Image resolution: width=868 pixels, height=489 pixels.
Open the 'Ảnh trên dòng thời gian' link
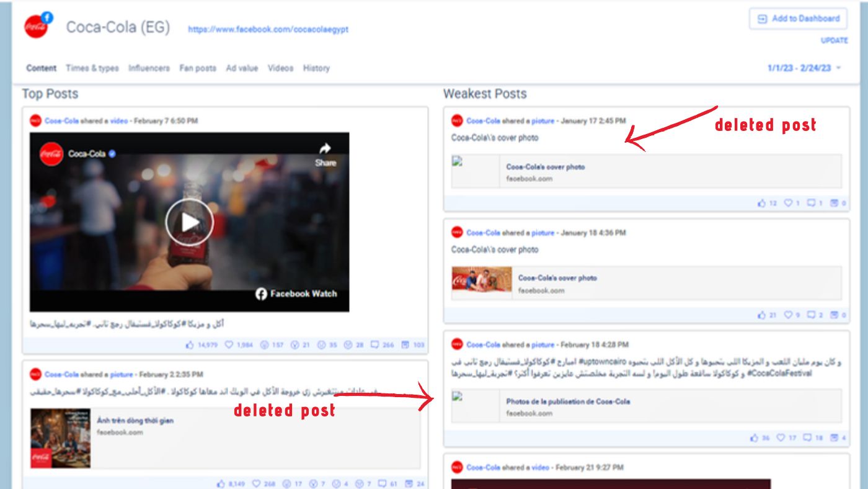[135, 421]
